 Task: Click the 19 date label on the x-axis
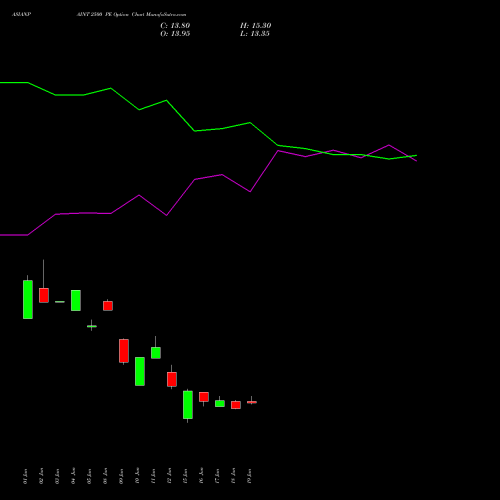click(x=249, y=476)
